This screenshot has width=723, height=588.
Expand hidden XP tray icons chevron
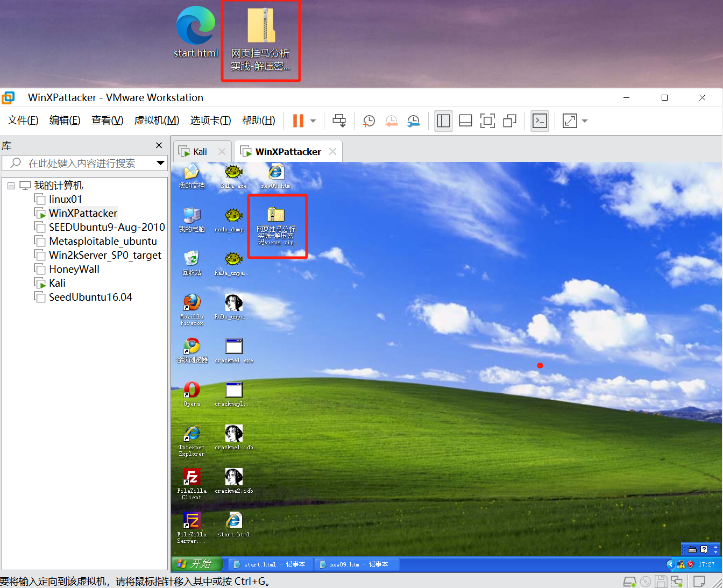point(670,564)
